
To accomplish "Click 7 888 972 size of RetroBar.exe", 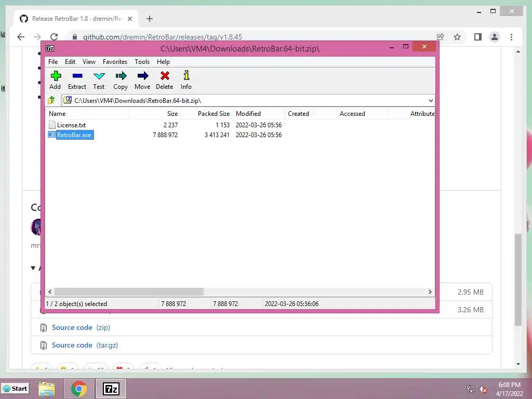I will point(165,135).
